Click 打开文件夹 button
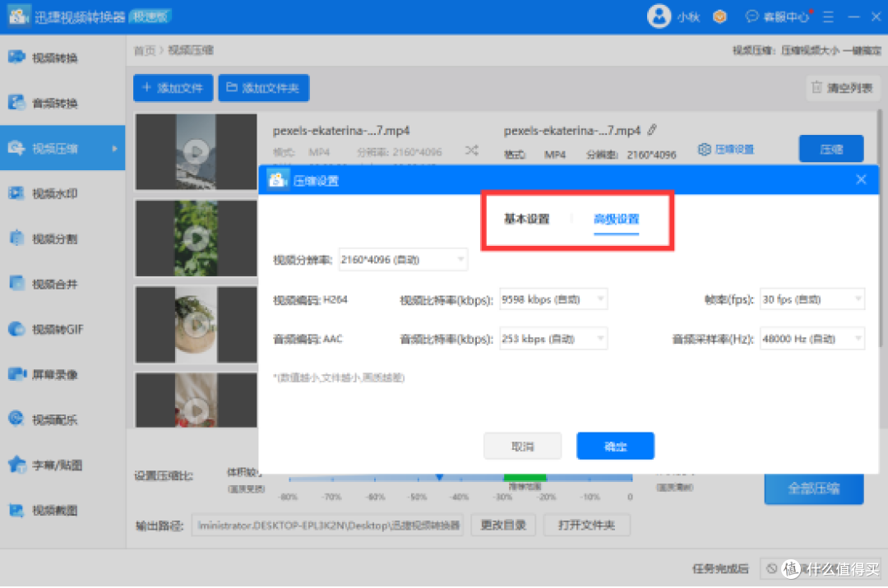The height and width of the screenshot is (588, 888). point(586,525)
